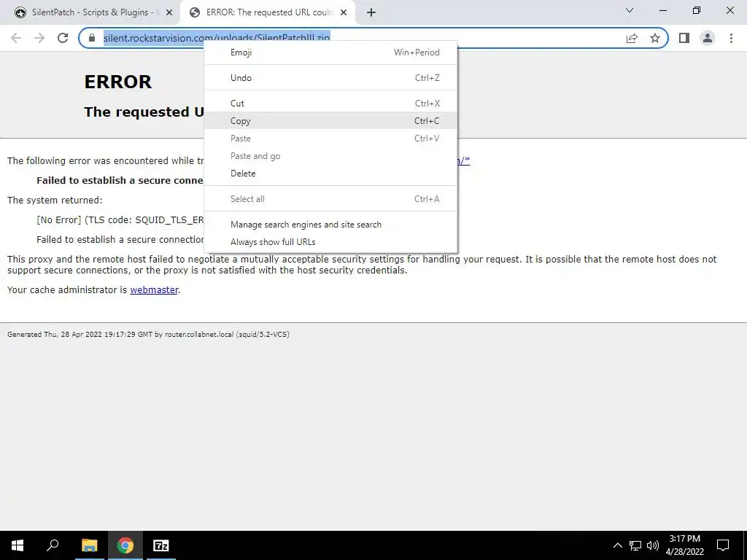Open the Windows notification center
This screenshot has height=560, width=747.
pos(723,545)
